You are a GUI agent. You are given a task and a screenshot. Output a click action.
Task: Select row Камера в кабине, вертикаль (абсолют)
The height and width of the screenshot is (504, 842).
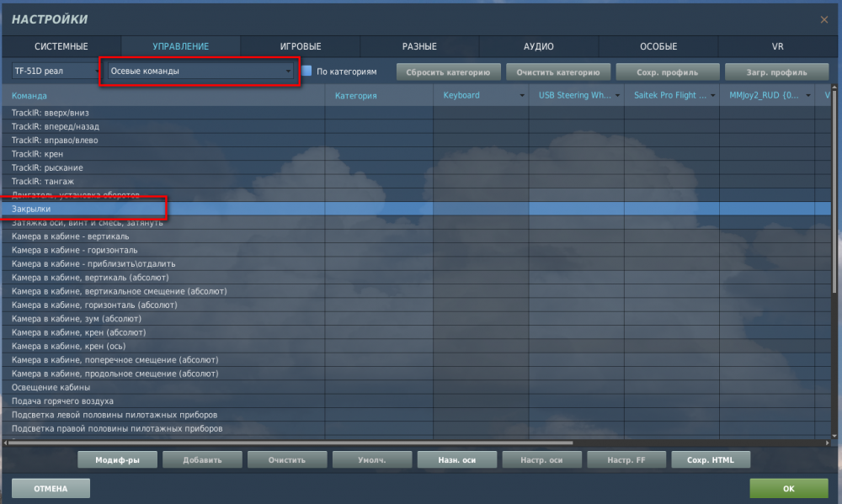(x=417, y=278)
